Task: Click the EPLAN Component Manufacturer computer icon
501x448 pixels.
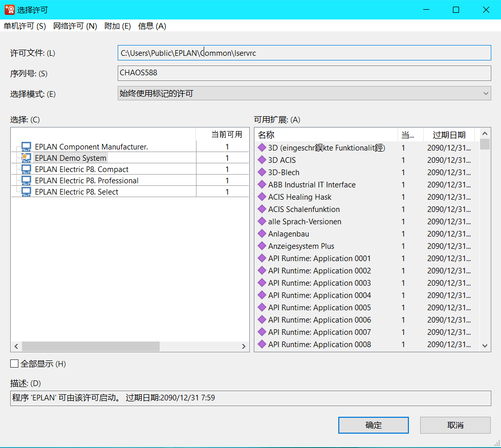Action: click(x=26, y=147)
